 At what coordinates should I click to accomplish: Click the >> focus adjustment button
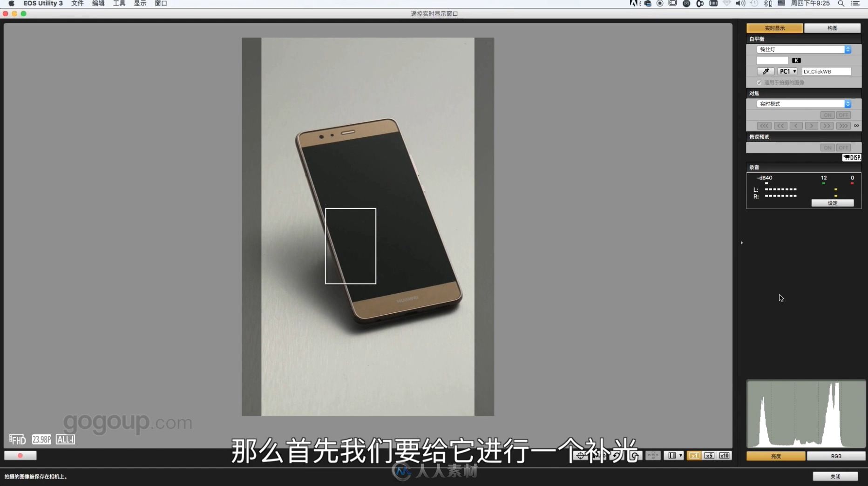coord(827,126)
